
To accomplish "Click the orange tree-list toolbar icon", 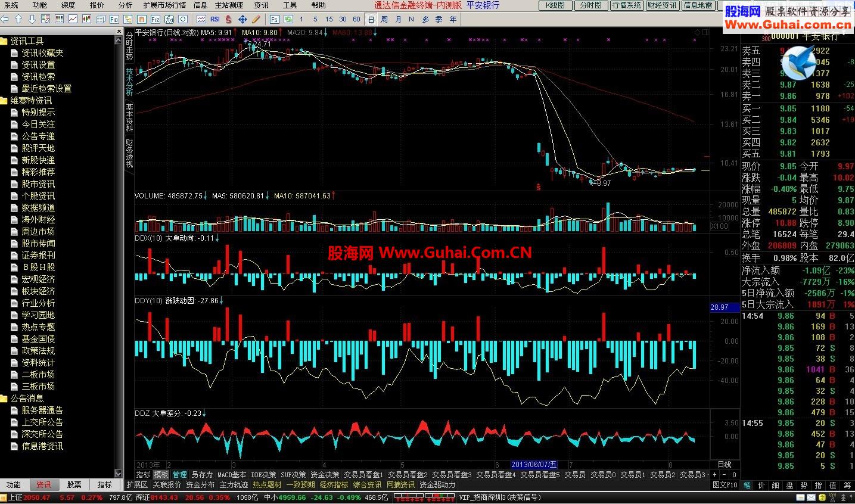I will pos(128,19).
